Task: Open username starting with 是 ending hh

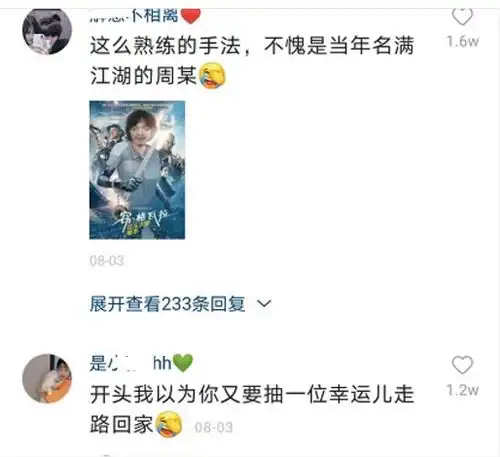Action: (x=130, y=363)
